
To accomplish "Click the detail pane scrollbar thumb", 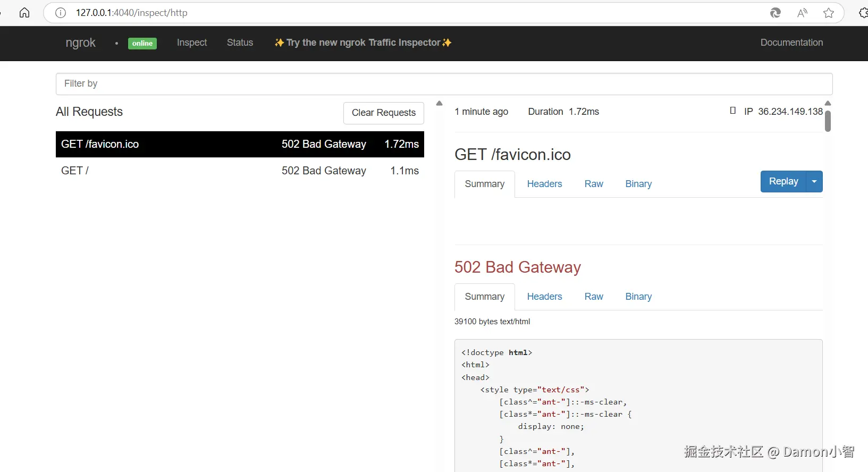I will [828, 121].
